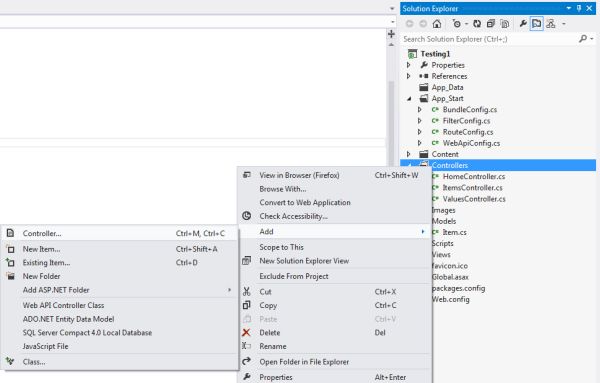Choose Rename from context menu
Image resolution: width=600 pixels, height=383 pixels.
tap(335, 346)
